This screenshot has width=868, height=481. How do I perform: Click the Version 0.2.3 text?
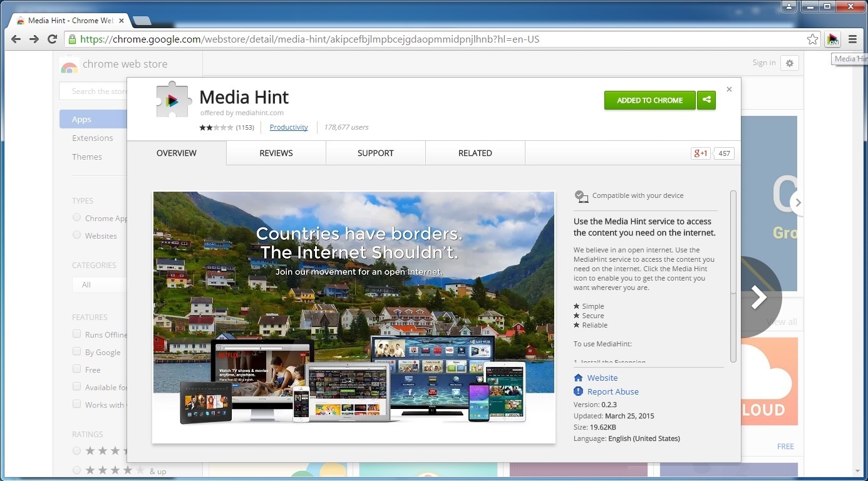(595, 405)
